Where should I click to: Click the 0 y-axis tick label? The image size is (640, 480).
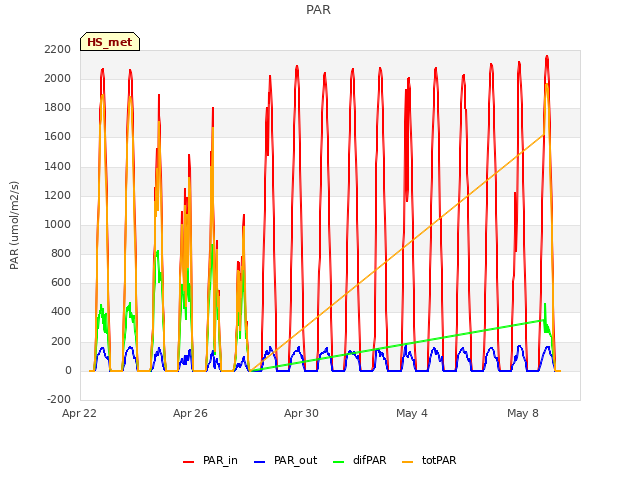pos(68,371)
